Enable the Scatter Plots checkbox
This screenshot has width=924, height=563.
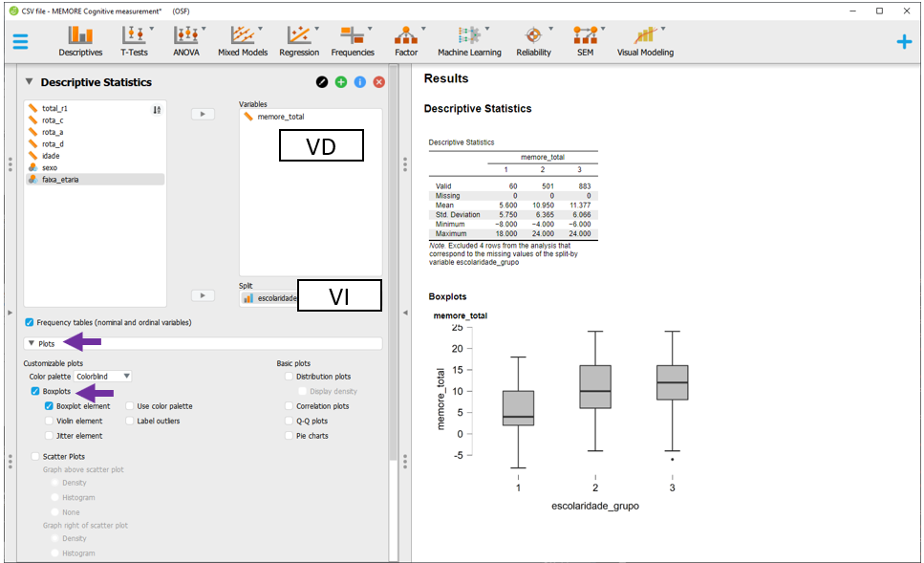click(35, 457)
